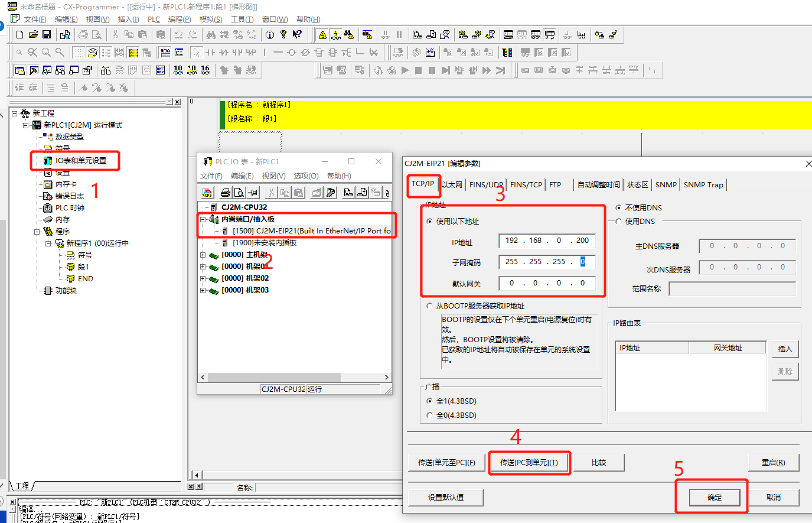Click the Transfer to PLC icon in the PLC IO table toolbar
This screenshot has width=812, height=523.
tap(348, 193)
